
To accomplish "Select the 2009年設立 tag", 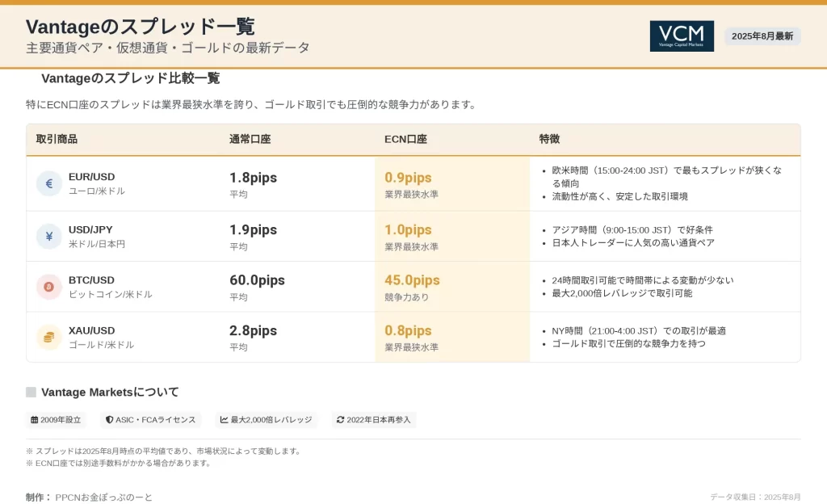I will [56, 420].
